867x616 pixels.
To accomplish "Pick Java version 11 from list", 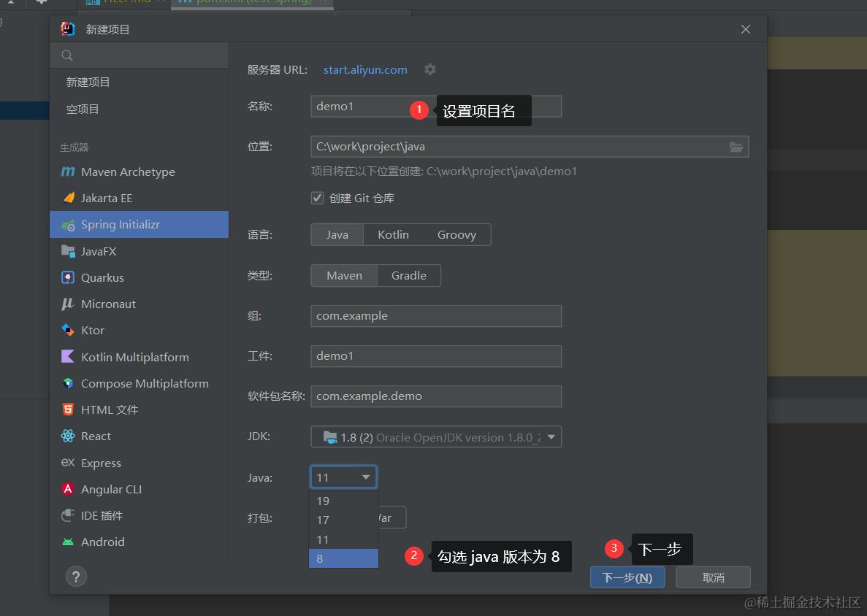I will pyautogui.click(x=343, y=540).
